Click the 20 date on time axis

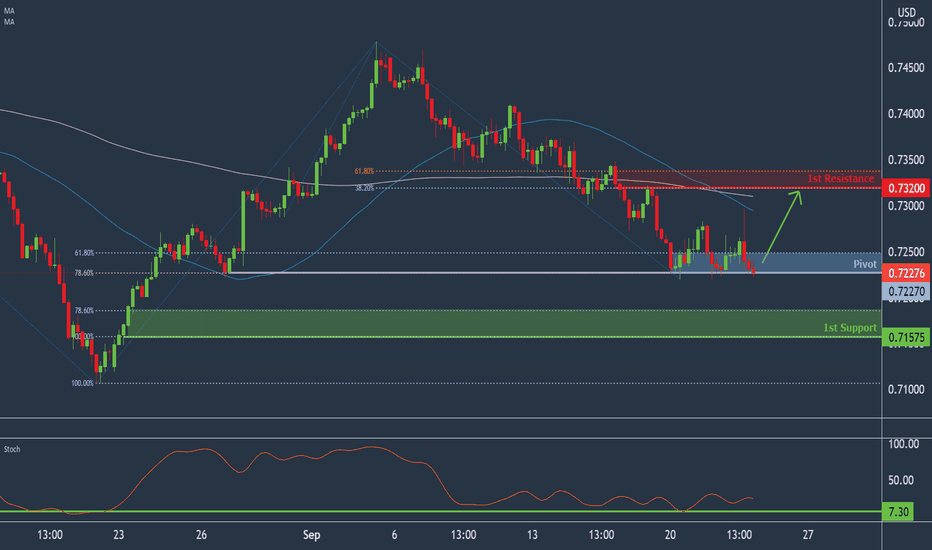pos(670,535)
